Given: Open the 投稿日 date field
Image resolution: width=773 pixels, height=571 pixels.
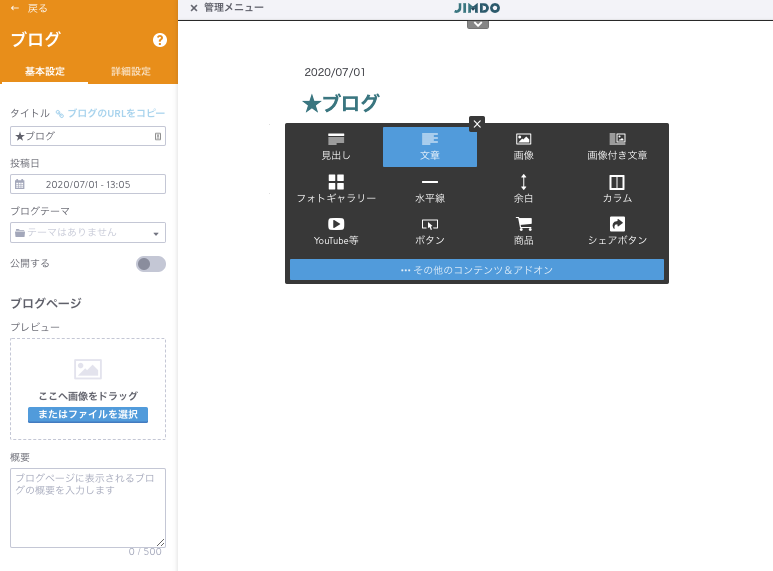Looking at the screenshot, I should coord(88,184).
